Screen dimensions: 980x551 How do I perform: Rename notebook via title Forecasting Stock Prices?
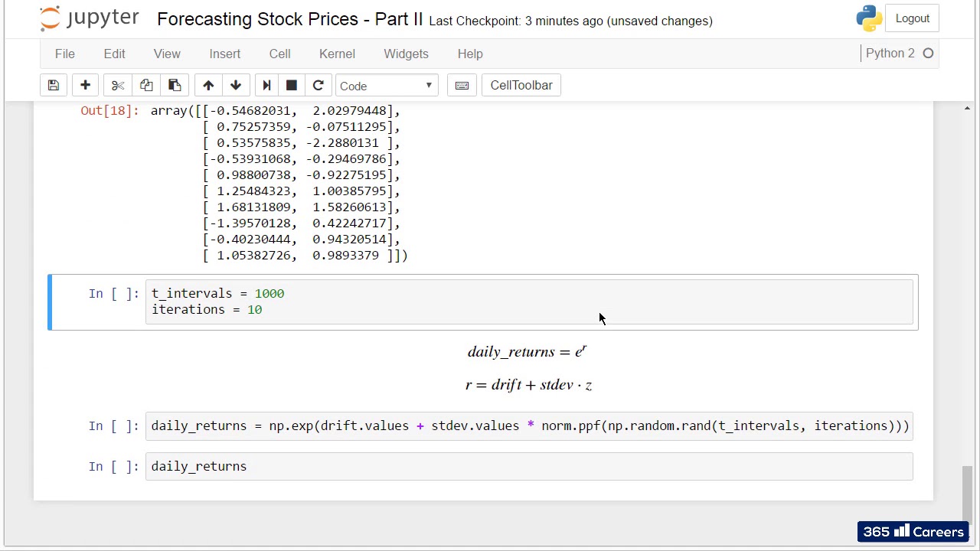289,19
